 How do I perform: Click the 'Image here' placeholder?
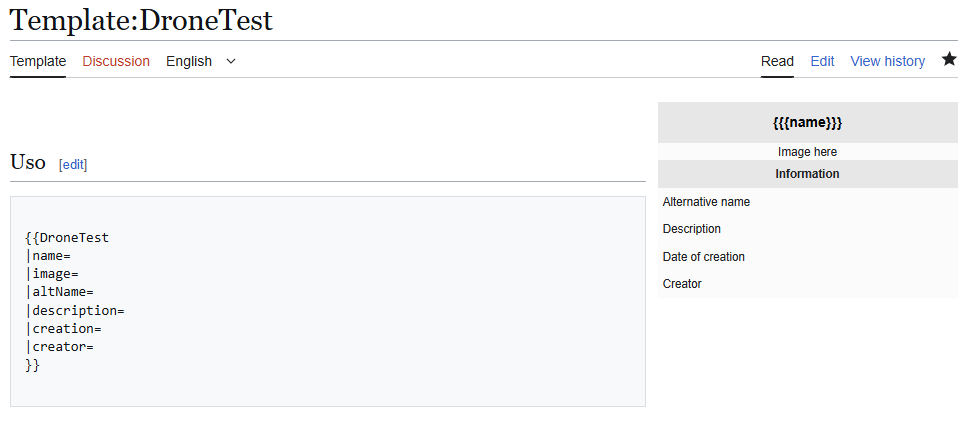tap(807, 152)
